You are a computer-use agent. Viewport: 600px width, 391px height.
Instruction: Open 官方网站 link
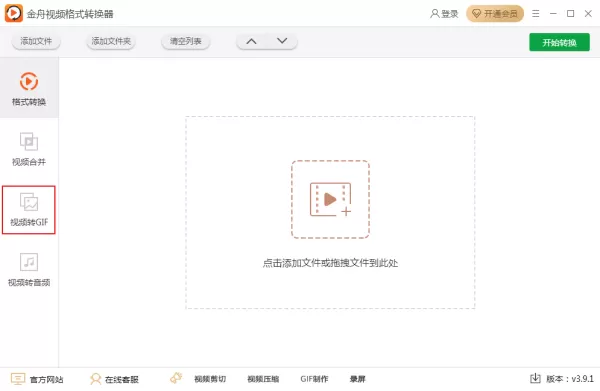tap(37, 379)
